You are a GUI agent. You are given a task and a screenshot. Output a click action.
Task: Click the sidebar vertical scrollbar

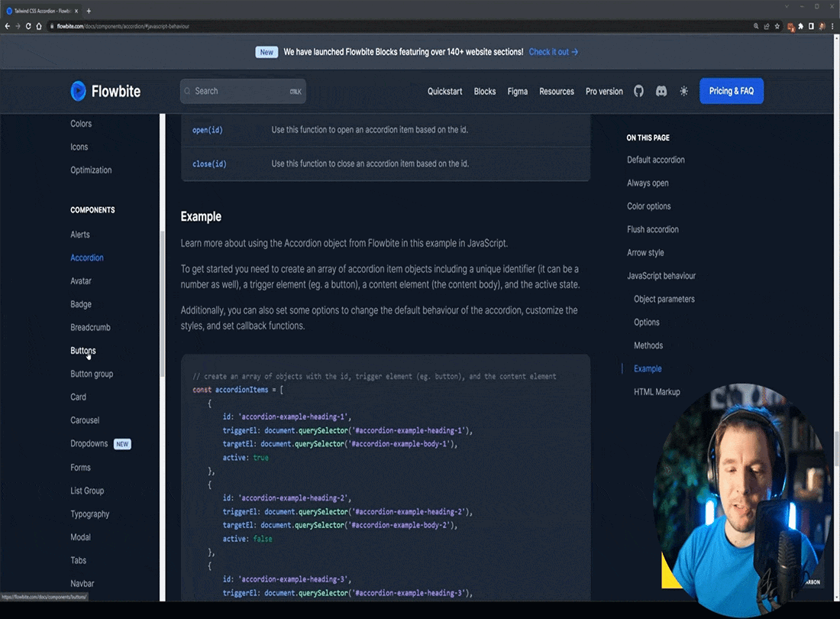pos(162,306)
